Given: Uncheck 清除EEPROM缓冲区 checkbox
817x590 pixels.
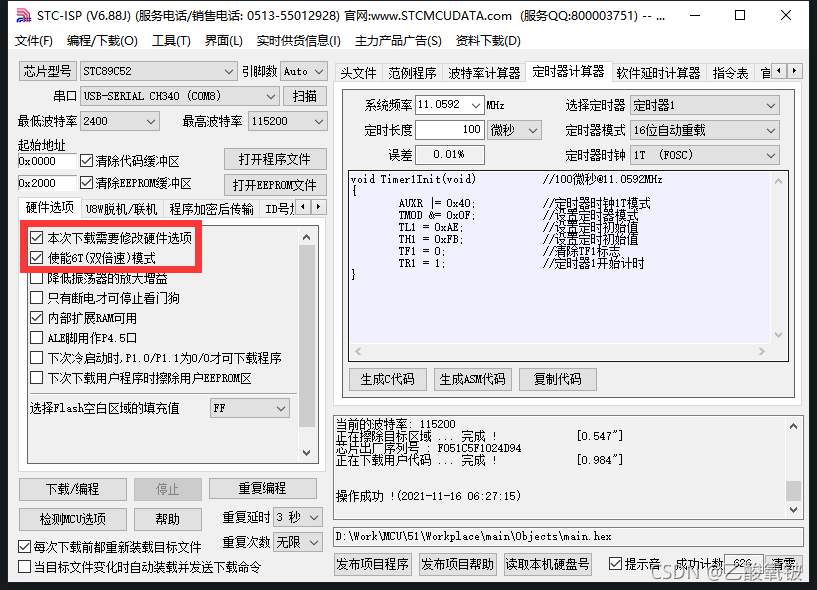Looking at the screenshot, I should (86, 183).
